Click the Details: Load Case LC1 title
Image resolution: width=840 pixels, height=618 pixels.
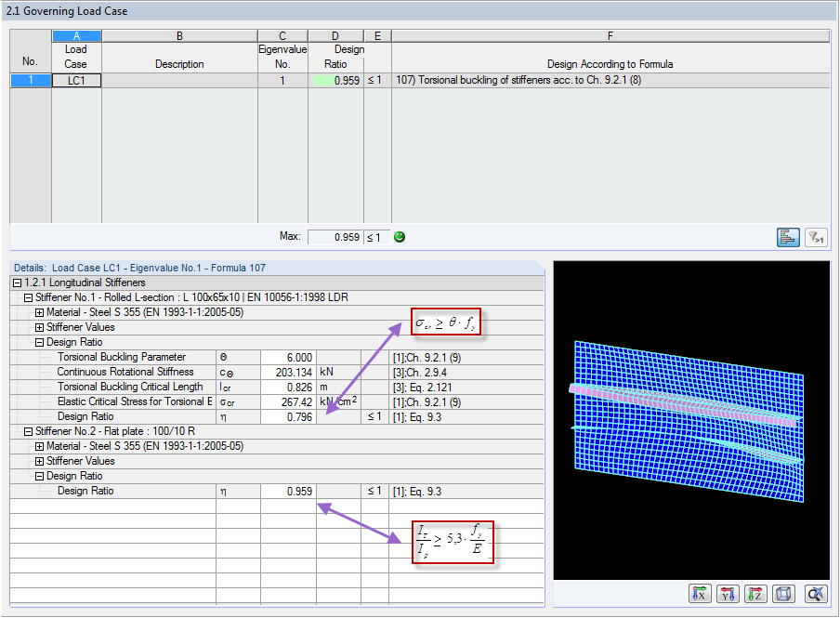[x=139, y=268]
